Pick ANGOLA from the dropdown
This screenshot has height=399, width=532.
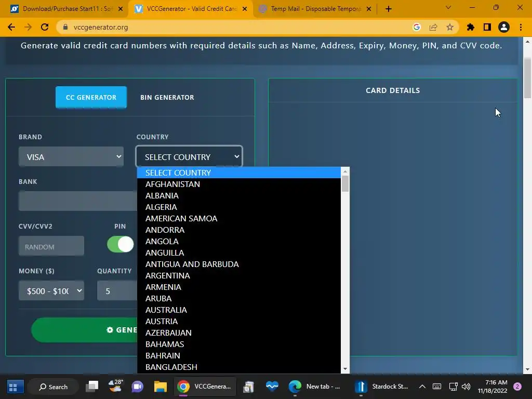239,241
